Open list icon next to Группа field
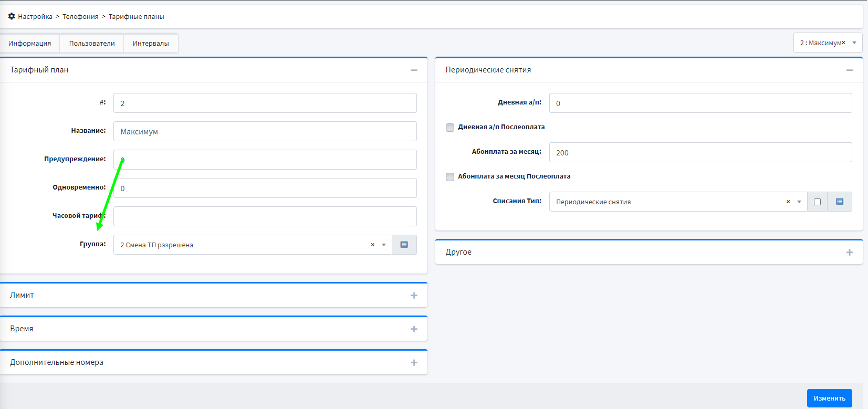This screenshot has width=868, height=409. pyautogui.click(x=404, y=245)
